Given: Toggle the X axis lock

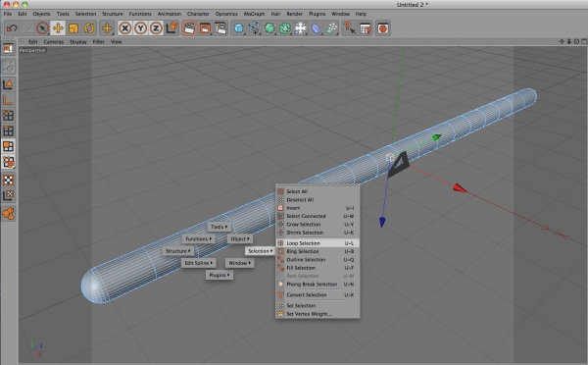Looking at the screenshot, I should (x=125, y=28).
